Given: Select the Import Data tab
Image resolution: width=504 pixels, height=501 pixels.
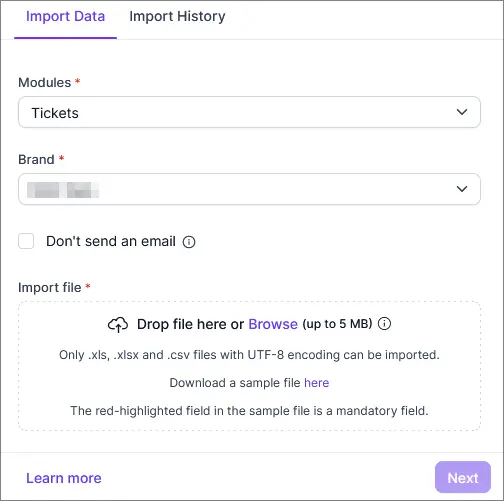Looking at the screenshot, I should click(65, 16).
